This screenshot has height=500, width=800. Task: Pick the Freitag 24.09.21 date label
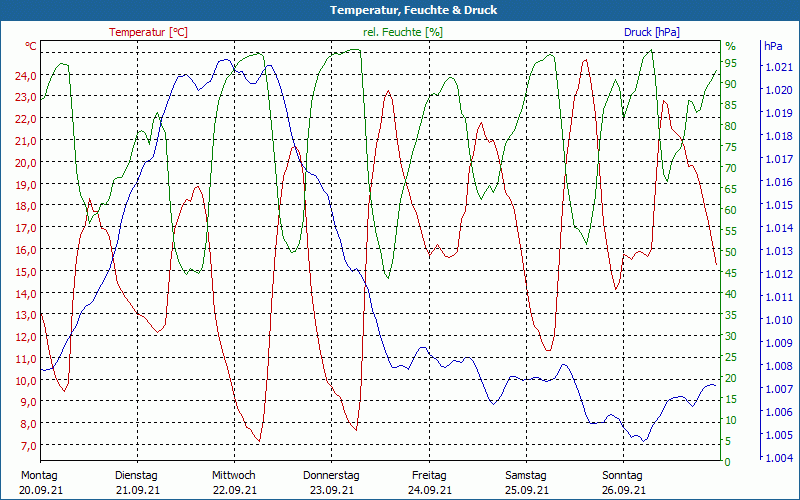(x=429, y=482)
